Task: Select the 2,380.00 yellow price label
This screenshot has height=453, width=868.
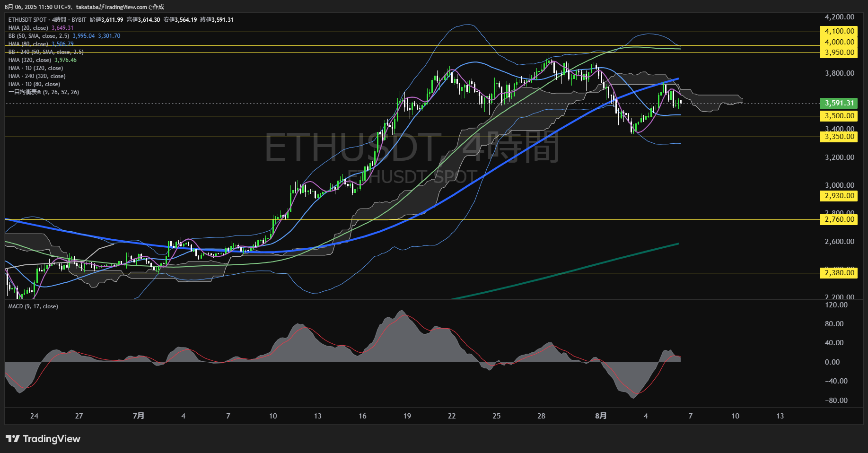Action: [x=839, y=273]
